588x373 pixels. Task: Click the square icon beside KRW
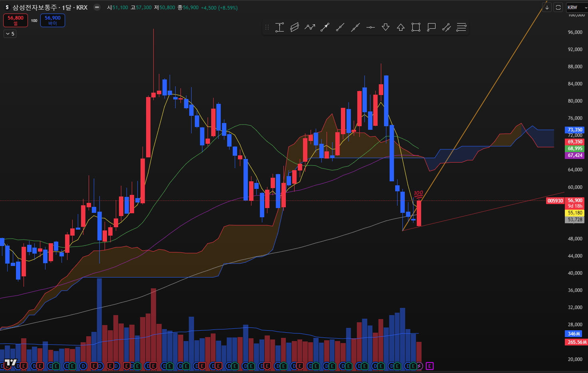(558, 7)
